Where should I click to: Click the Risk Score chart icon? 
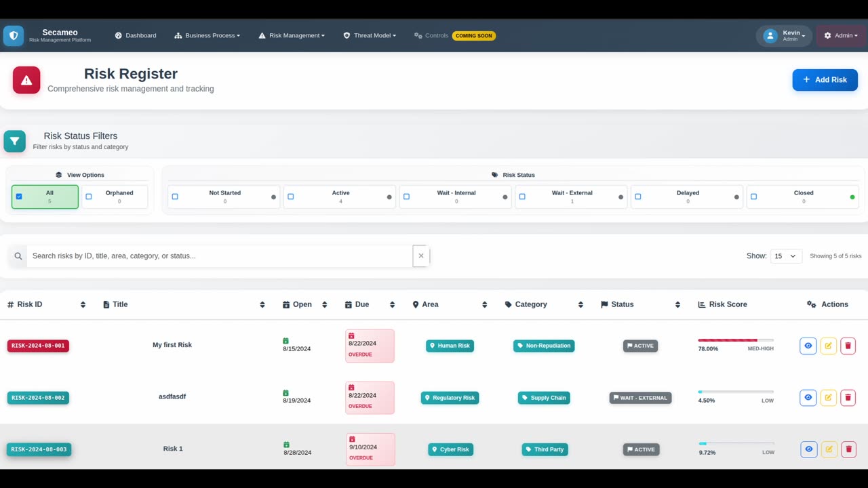(x=702, y=305)
